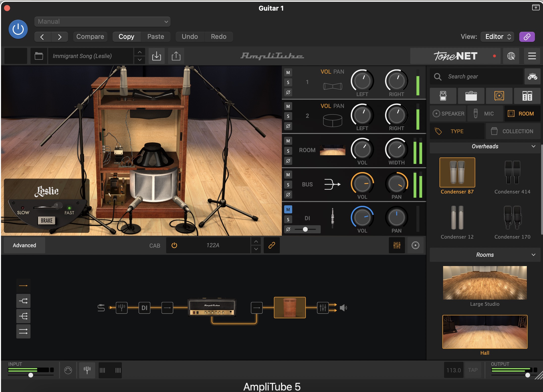
Task: Invert phase on mic channel 1
Action: pyautogui.click(x=288, y=92)
